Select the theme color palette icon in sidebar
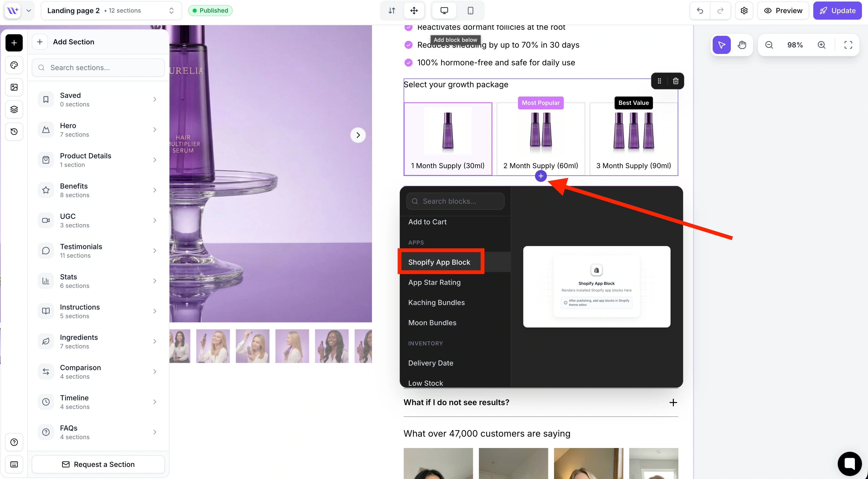Screen dimensions: 868x479 pyautogui.click(x=14, y=65)
